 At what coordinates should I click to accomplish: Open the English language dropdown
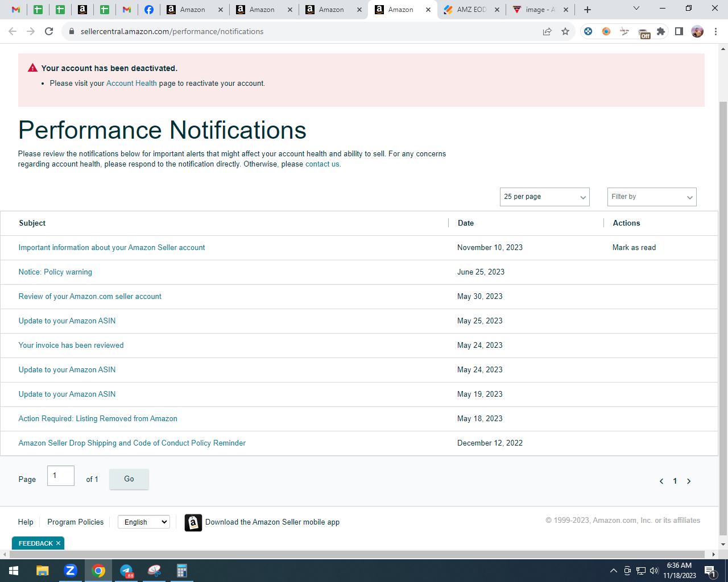pyautogui.click(x=144, y=522)
